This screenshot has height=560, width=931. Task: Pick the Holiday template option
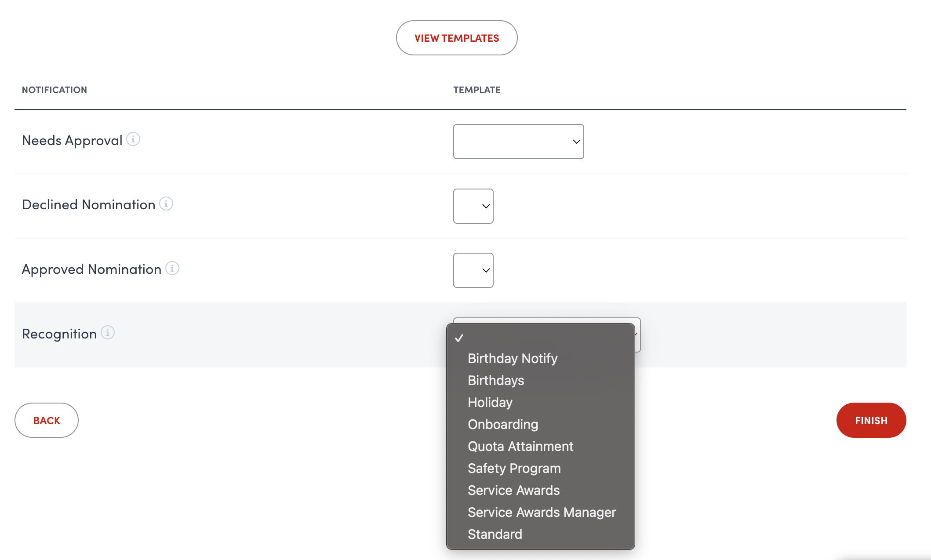coord(490,402)
